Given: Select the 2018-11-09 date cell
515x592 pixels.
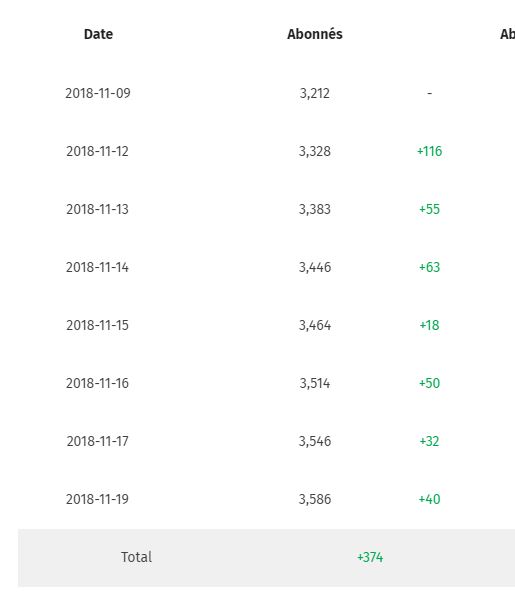Looking at the screenshot, I should point(98,93).
